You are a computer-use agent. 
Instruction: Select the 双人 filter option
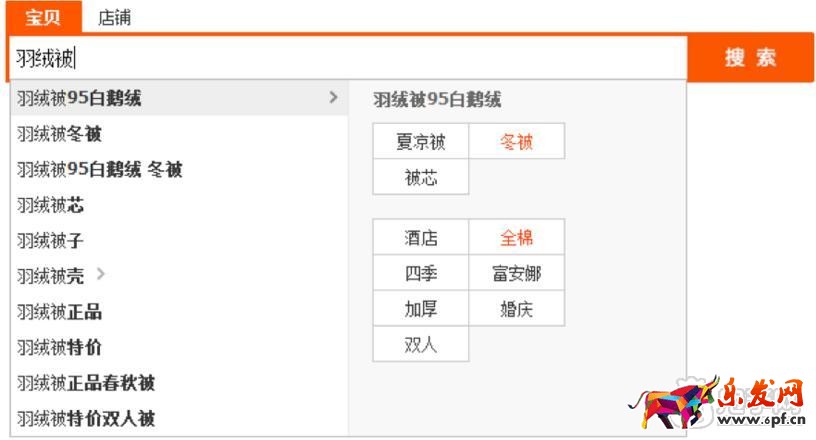(421, 345)
